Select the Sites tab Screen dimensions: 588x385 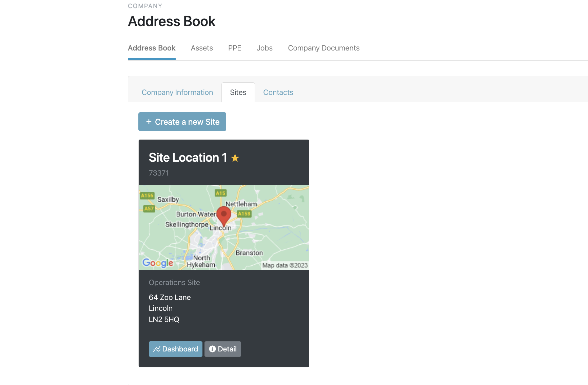coord(238,93)
